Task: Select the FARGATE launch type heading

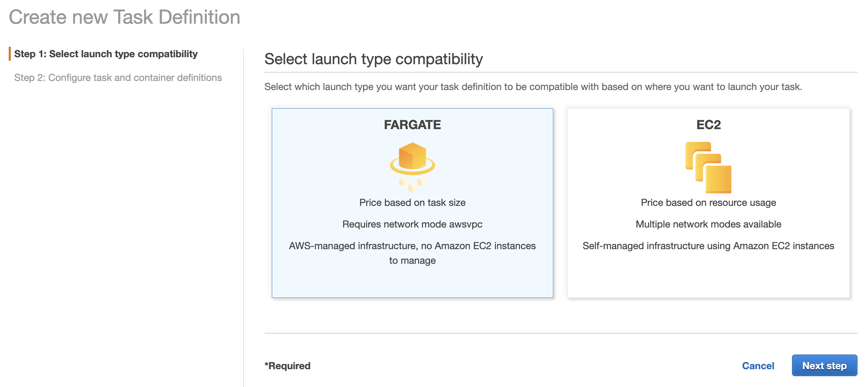Action: click(x=412, y=125)
